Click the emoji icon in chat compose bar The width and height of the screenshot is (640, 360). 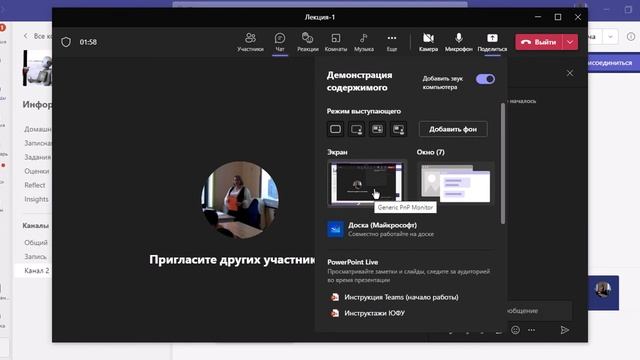[516, 330]
